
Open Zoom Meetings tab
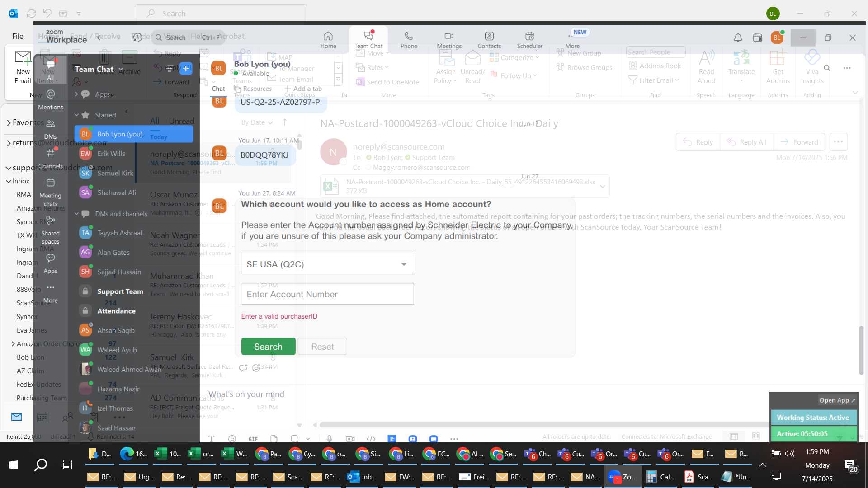(x=449, y=40)
